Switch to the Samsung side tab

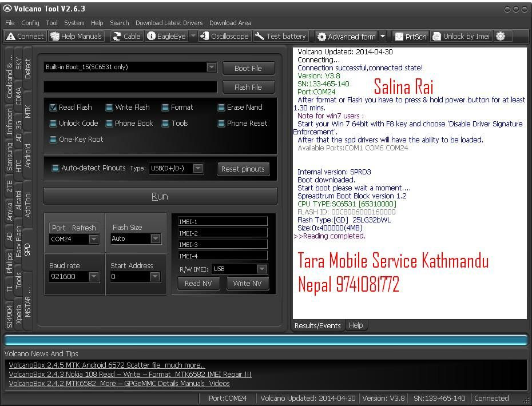[9, 157]
